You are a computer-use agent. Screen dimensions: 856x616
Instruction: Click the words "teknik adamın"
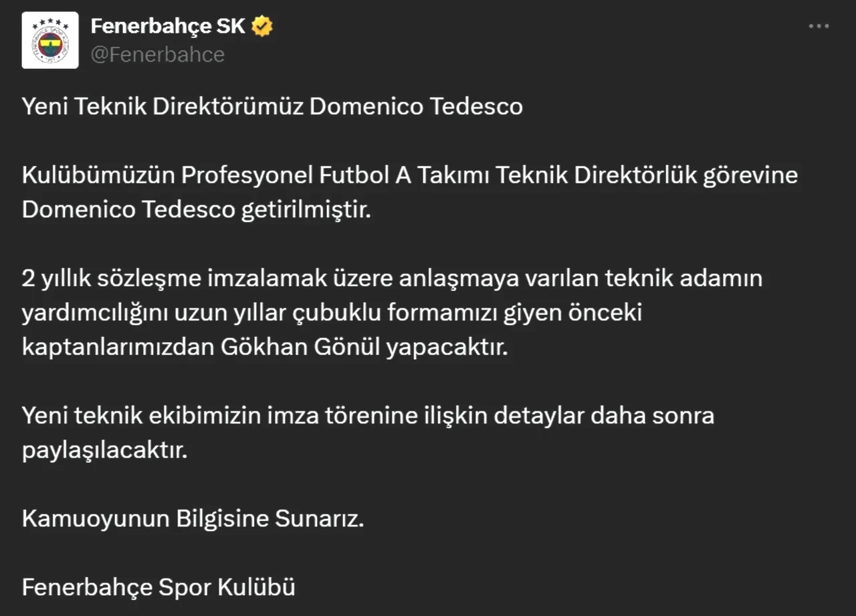tap(683, 278)
